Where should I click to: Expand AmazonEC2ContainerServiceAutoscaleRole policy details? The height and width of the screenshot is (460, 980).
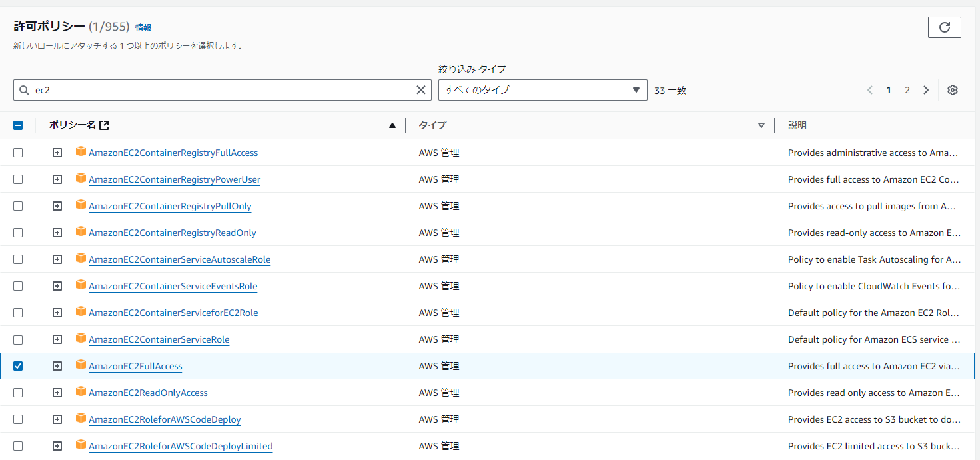click(57, 259)
